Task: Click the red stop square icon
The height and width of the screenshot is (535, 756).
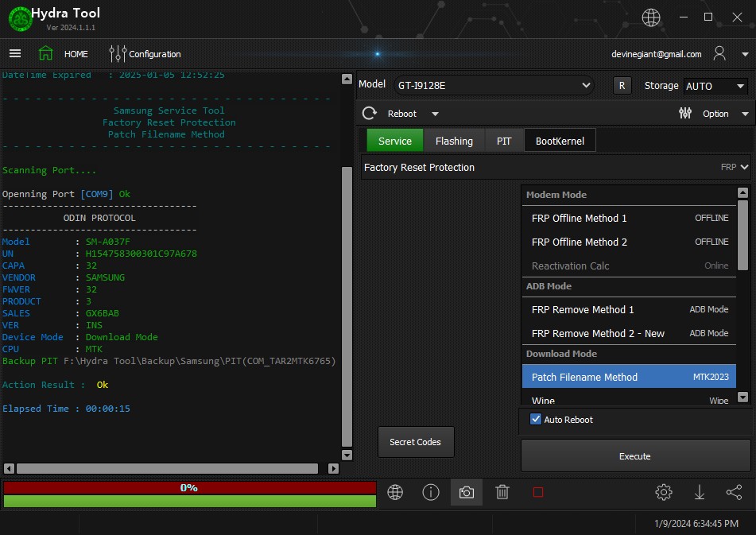Action: [x=538, y=492]
